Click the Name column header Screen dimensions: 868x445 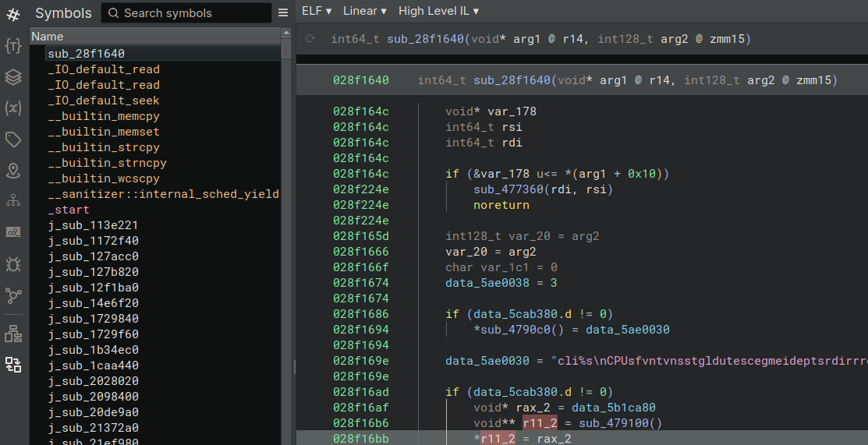tap(155, 37)
